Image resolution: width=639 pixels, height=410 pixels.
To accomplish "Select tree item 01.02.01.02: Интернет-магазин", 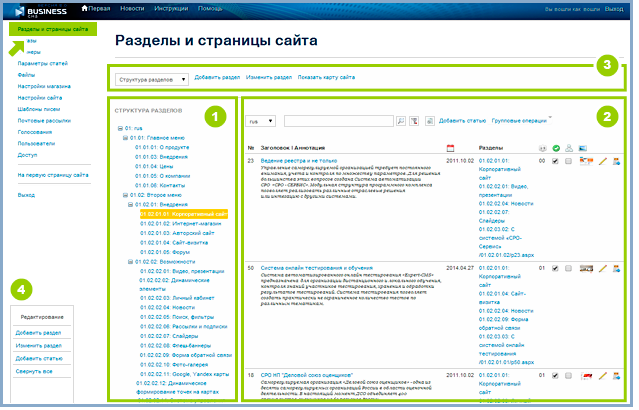I will pos(182,225).
